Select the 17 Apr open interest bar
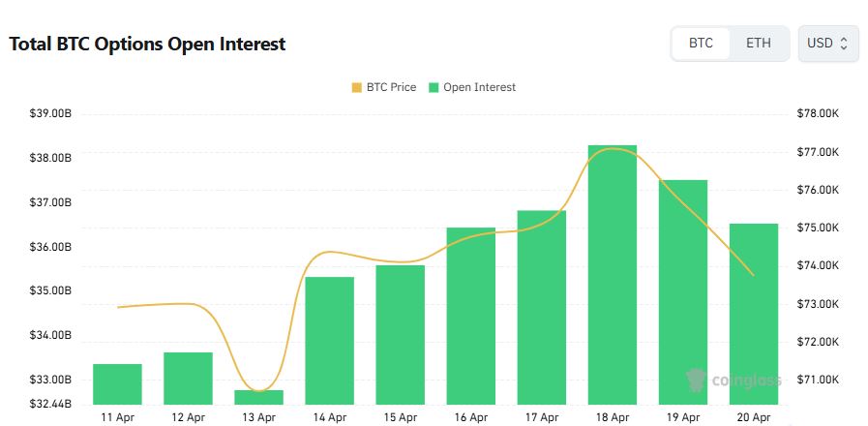 [x=542, y=307]
